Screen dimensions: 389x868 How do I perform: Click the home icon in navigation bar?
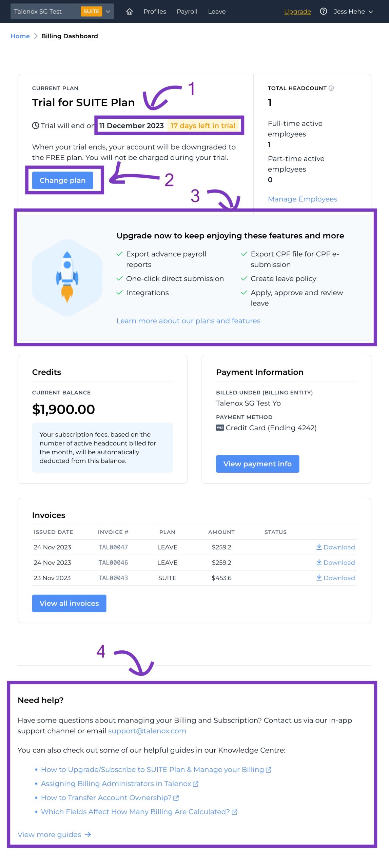click(x=130, y=11)
